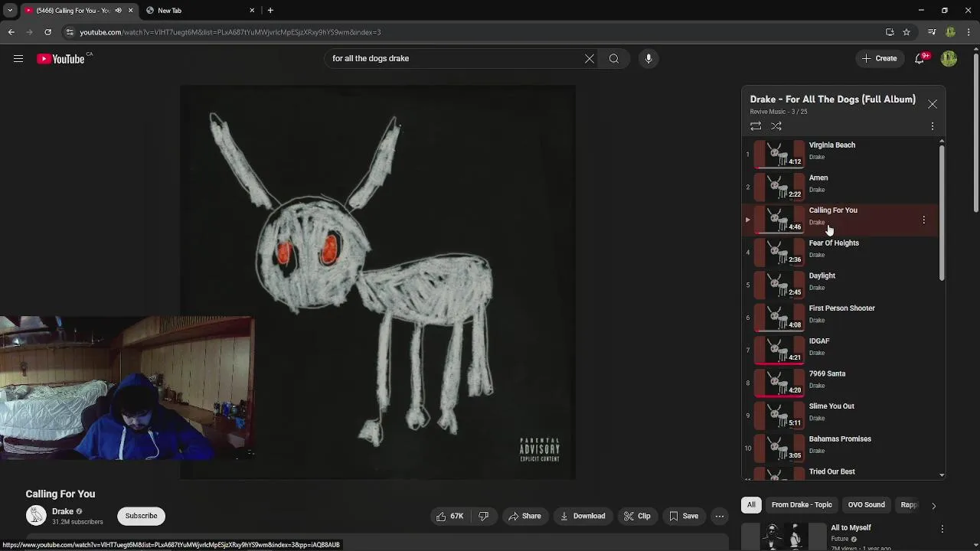Viewport: 980px width, 551px height.
Task: Open the browser profile avatar
Action: [x=950, y=32]
